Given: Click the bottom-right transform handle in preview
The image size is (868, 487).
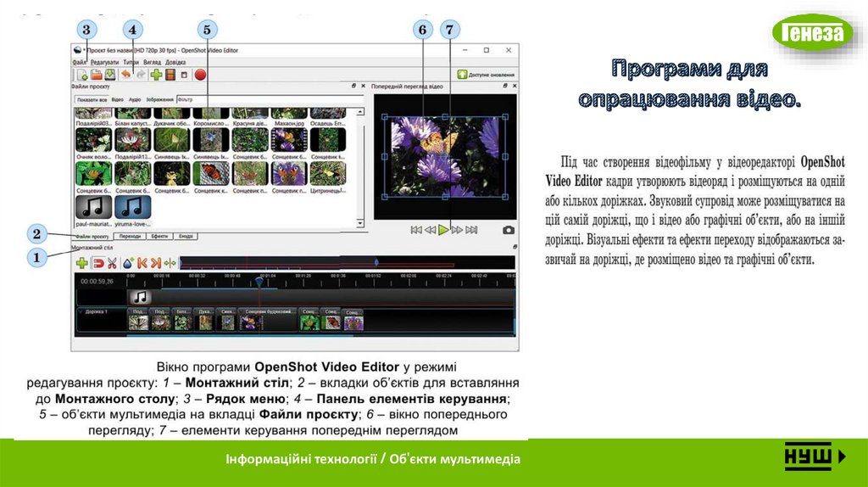Looking at the screenshot, I should click(505, 197).
